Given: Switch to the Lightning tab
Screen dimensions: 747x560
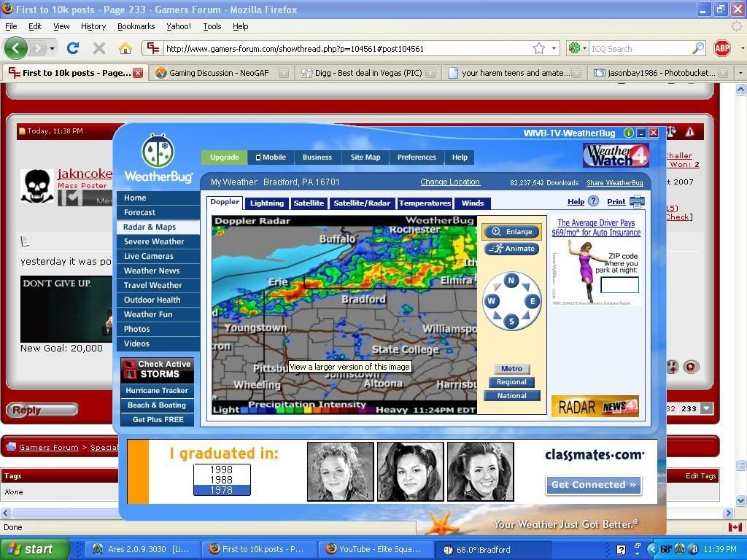Looking at the screenshot, I should pyautogui.click(x=267, y=203).
